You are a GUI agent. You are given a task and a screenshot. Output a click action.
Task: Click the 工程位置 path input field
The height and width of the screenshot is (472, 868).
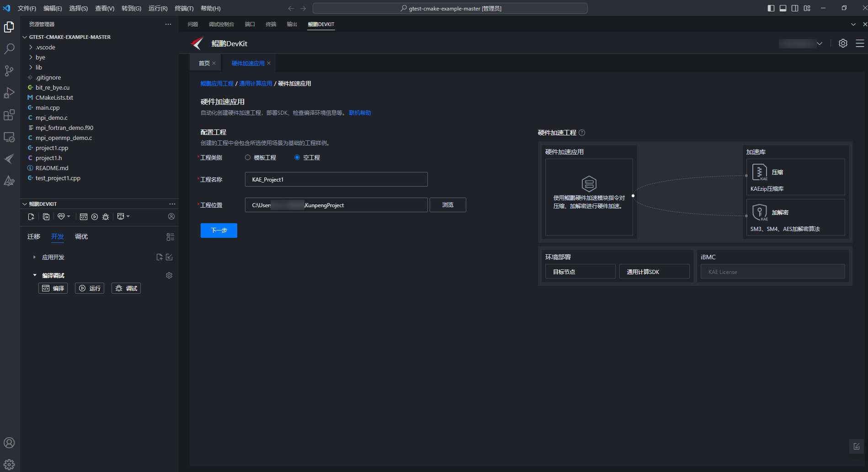[336, 205]
